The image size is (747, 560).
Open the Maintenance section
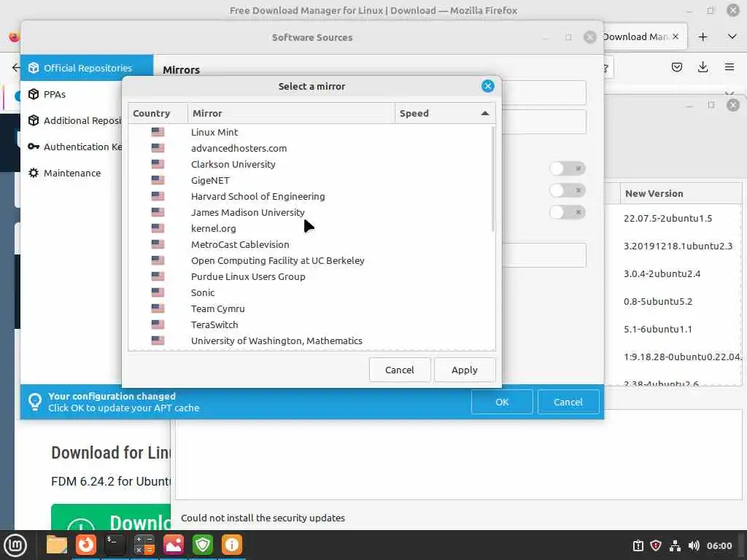(x=71, y=173)
